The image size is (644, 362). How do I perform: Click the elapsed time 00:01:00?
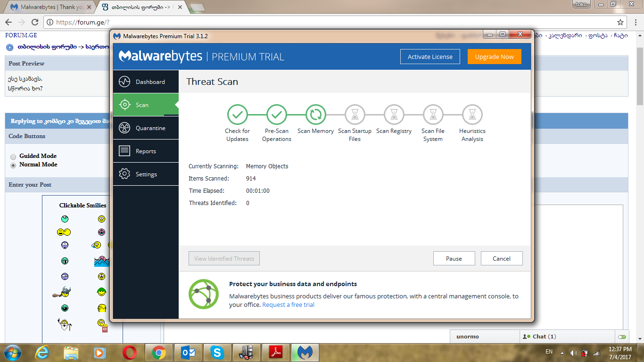(x=258, y=191)
